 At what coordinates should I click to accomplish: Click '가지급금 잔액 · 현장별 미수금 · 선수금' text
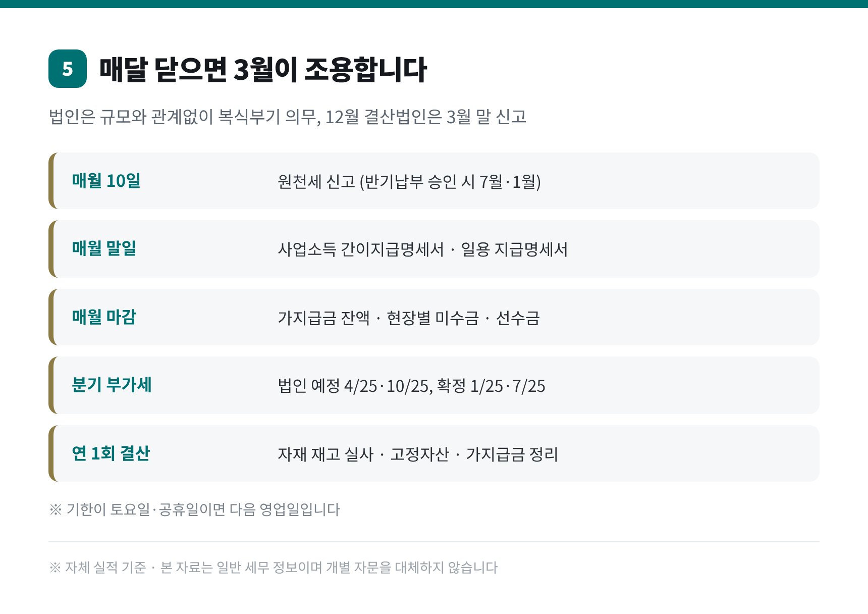pyautogui.click(x=409, y=318)
